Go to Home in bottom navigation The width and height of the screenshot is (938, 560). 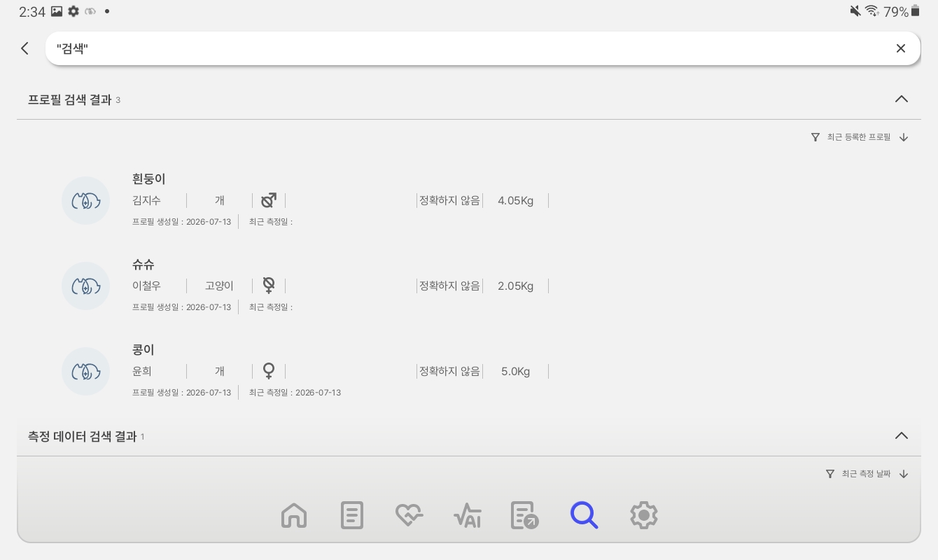pos(294,515)
